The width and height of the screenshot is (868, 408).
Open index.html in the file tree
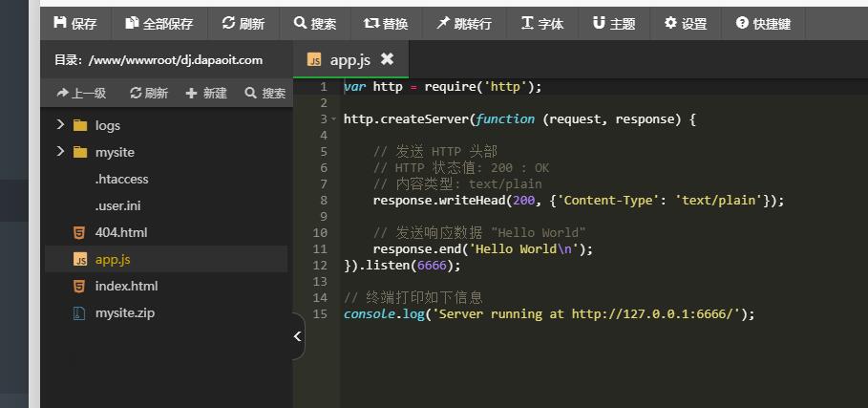point(126,287)
